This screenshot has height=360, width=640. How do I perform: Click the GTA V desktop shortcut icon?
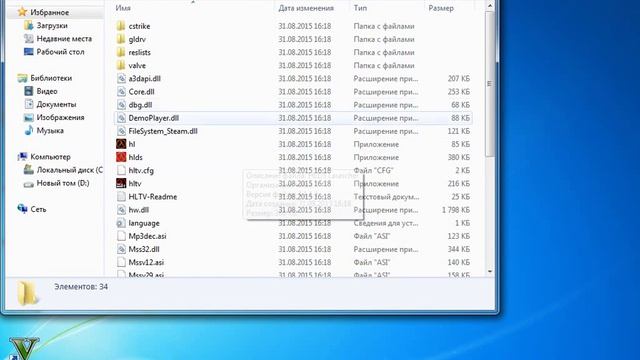(x=24, y=348)
